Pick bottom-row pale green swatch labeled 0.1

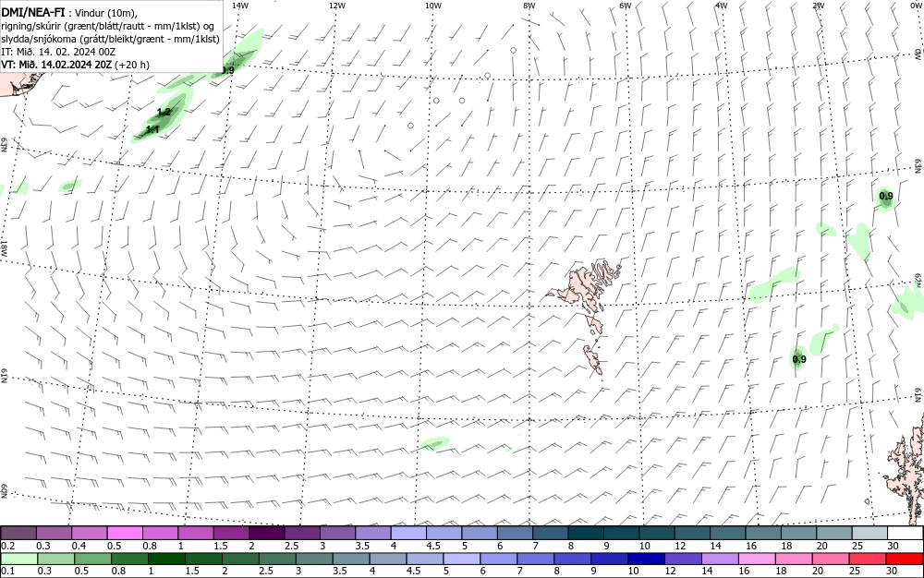(18, 559)
